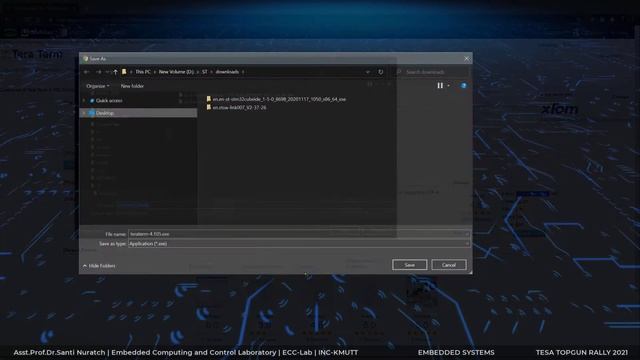Image resolution: width=640 pixels, height=360 pixels.
Task: Refresh the downloads folder listing
Action: point(380,72)
